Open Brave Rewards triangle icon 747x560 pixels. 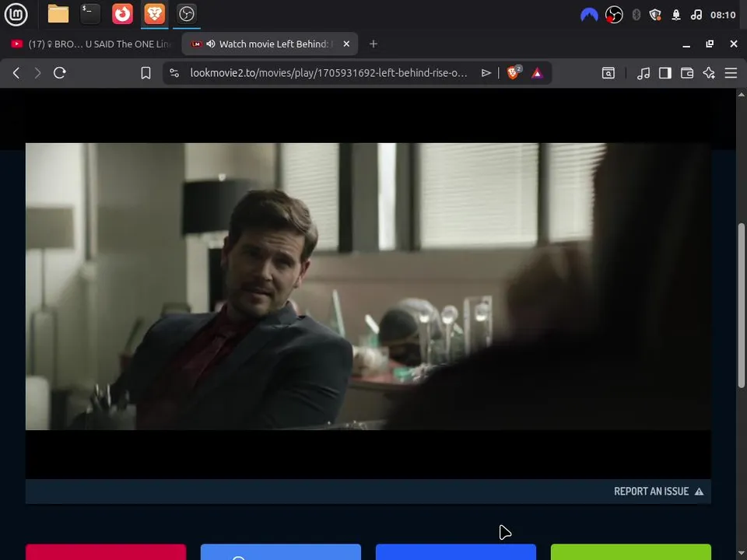537,73
